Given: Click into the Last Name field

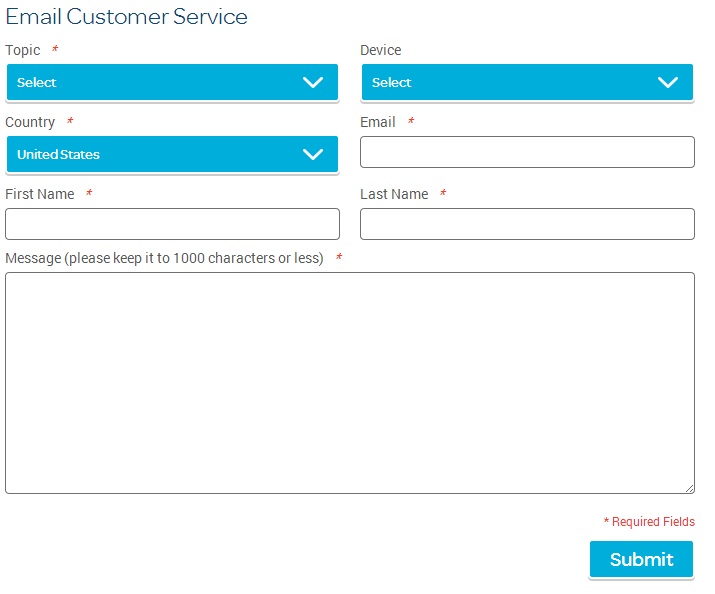Looking at the screenshot, I should [527, 224].
